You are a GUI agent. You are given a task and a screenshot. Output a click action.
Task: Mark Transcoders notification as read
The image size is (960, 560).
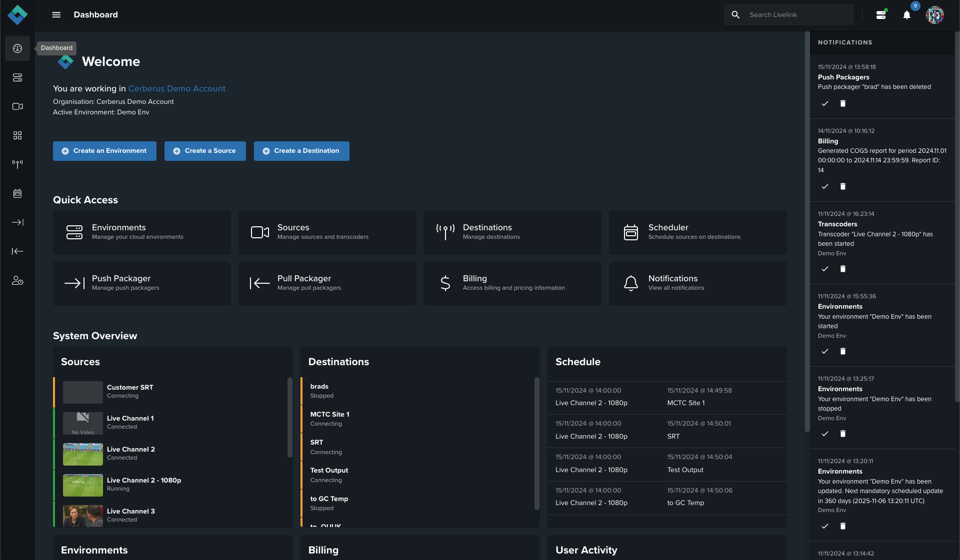tap(825, 269)
